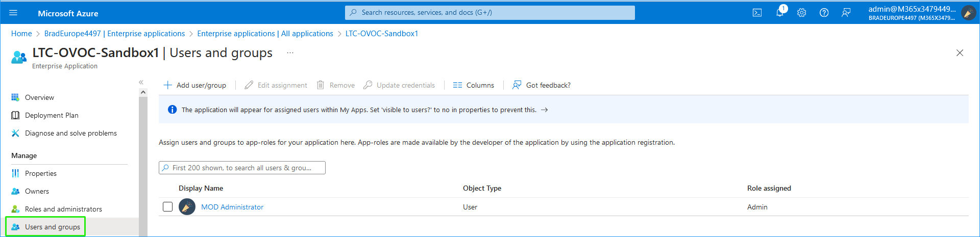The image size is (980, 237).
Task: Click the Remove toolbar button
Action: [335, 85]
